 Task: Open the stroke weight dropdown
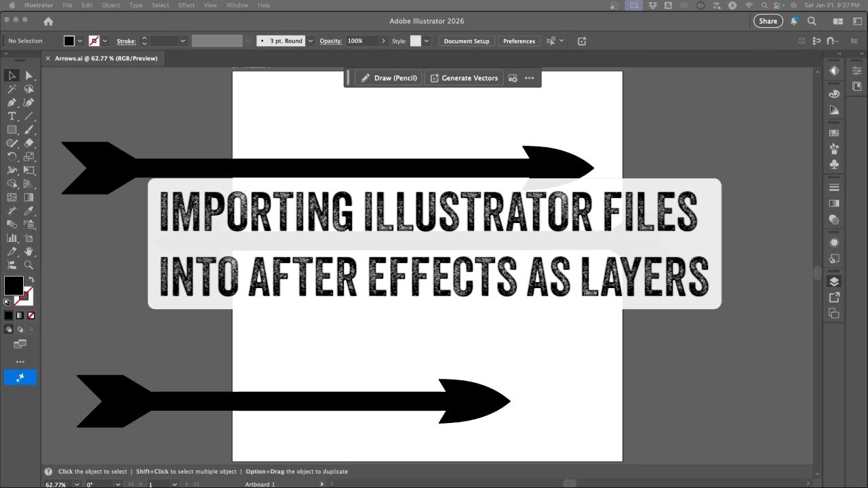coord(182,41)
